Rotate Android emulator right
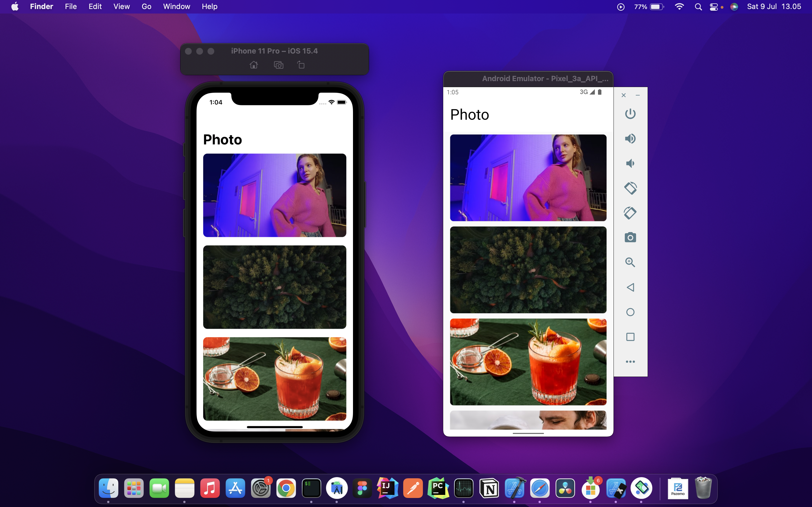This screenshot has height=507, width=812. (x=630, y=213)
